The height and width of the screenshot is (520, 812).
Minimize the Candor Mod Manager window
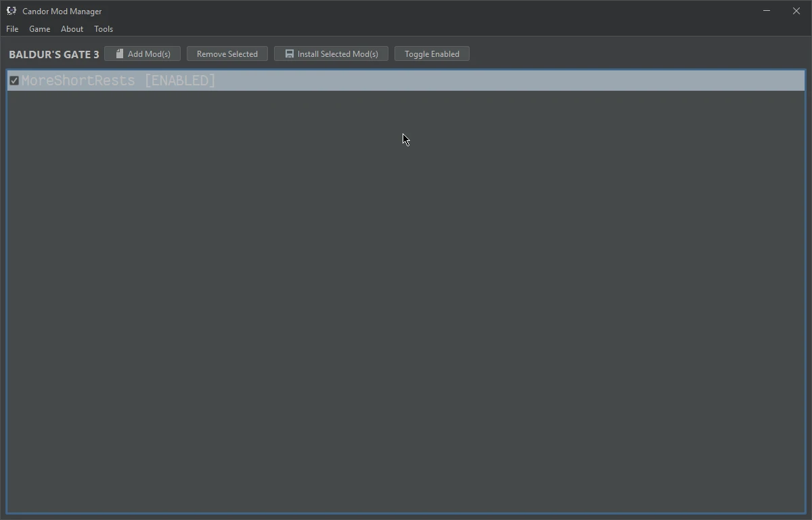[767, 11]
